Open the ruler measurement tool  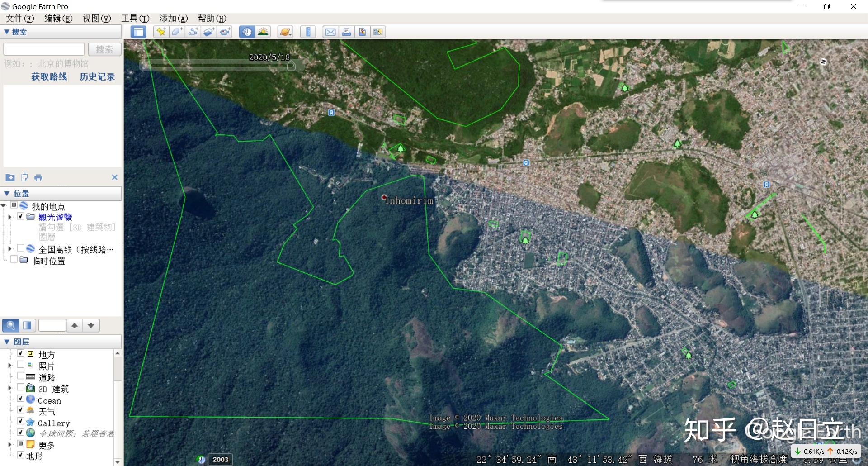[x=308, y=32]
